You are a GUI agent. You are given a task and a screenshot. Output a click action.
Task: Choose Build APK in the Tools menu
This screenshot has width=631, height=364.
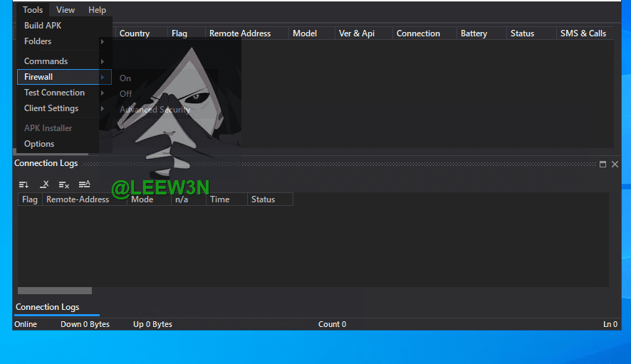tap(43, 26)
